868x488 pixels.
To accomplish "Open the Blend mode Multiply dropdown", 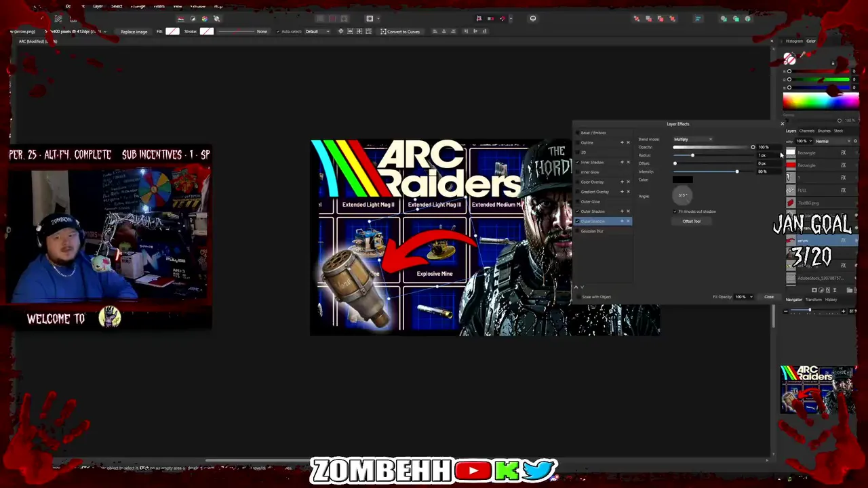I will click(692, 139).
